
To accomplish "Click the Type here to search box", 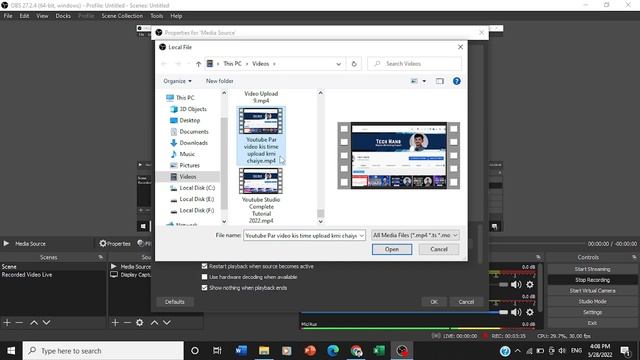I will (x=103, y=351).
